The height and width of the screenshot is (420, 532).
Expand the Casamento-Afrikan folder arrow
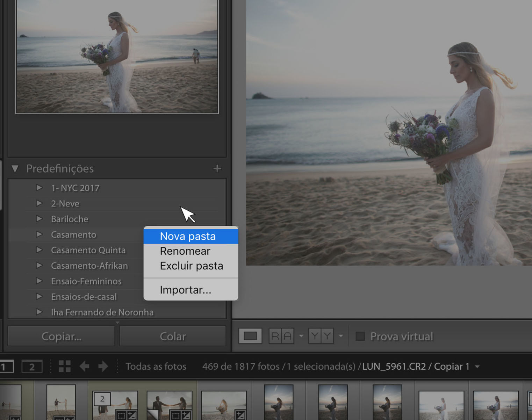pos(39,266)
